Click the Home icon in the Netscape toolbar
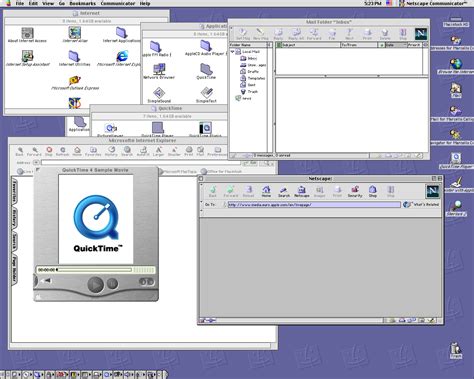 pyautogui.click(x=266, y=192)
